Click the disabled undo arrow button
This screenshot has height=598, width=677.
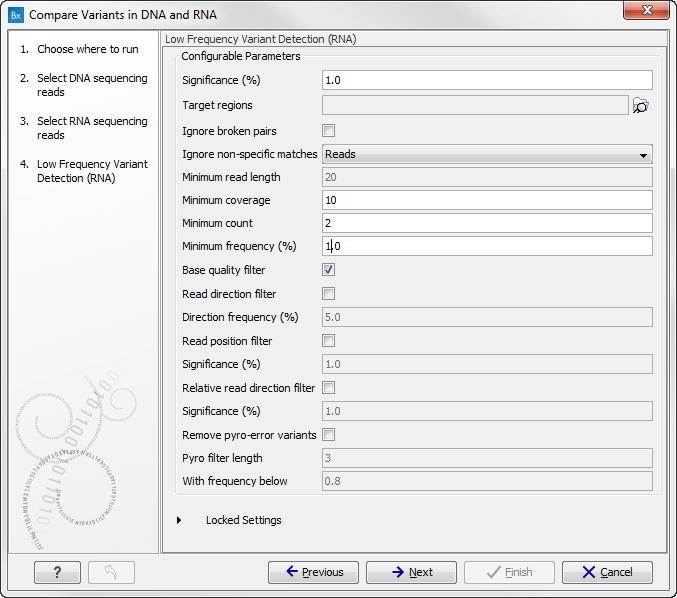pos(111,573)
